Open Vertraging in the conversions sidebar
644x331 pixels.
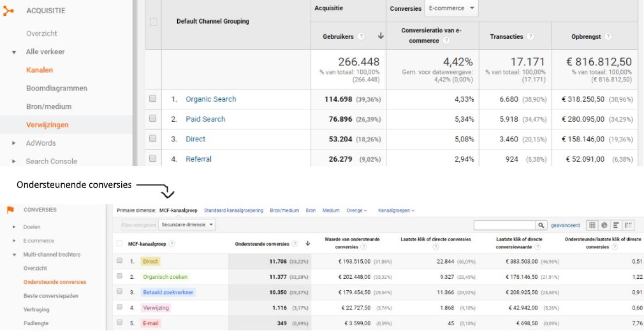[36, 309]
